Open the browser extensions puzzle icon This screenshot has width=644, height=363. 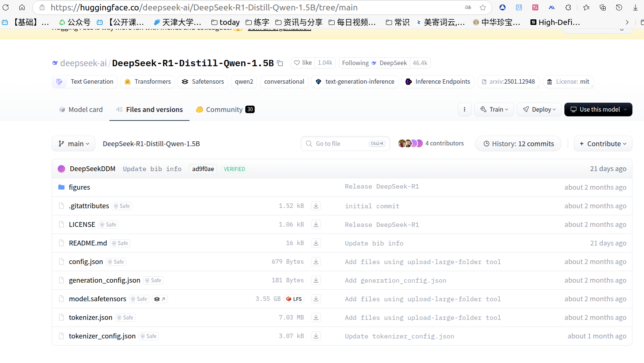pyautogui.click(x=568, y=7)
